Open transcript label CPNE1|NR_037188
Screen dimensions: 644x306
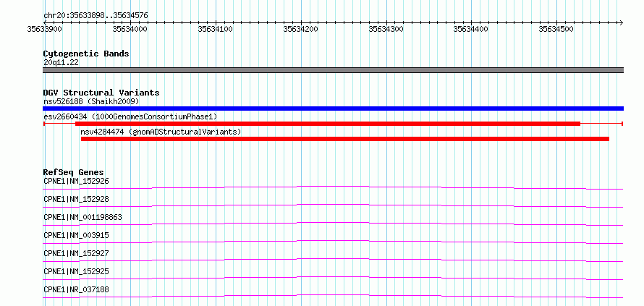(x=77, y=289)
